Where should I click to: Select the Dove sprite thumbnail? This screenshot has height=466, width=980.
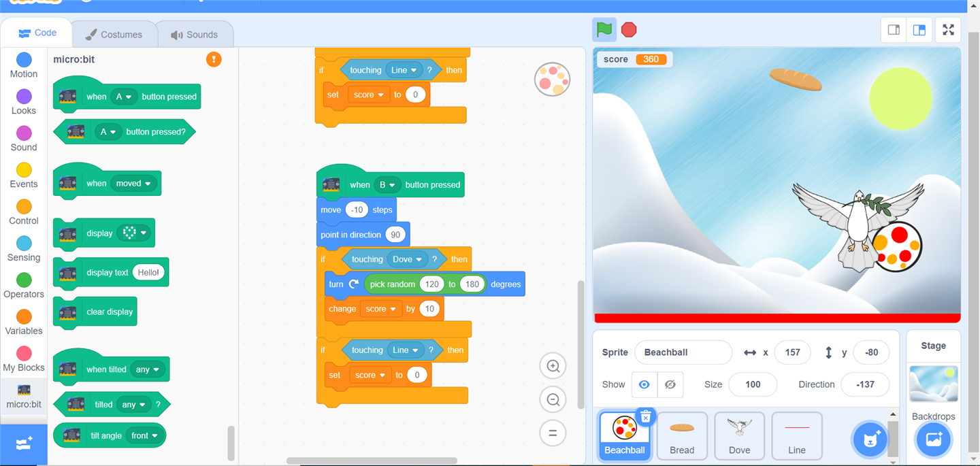[739, 435]
